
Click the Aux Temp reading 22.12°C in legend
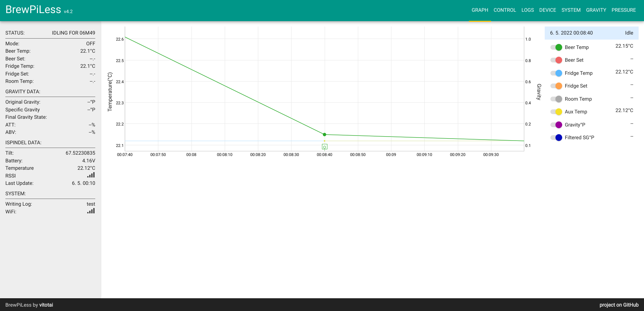(624, 110)
